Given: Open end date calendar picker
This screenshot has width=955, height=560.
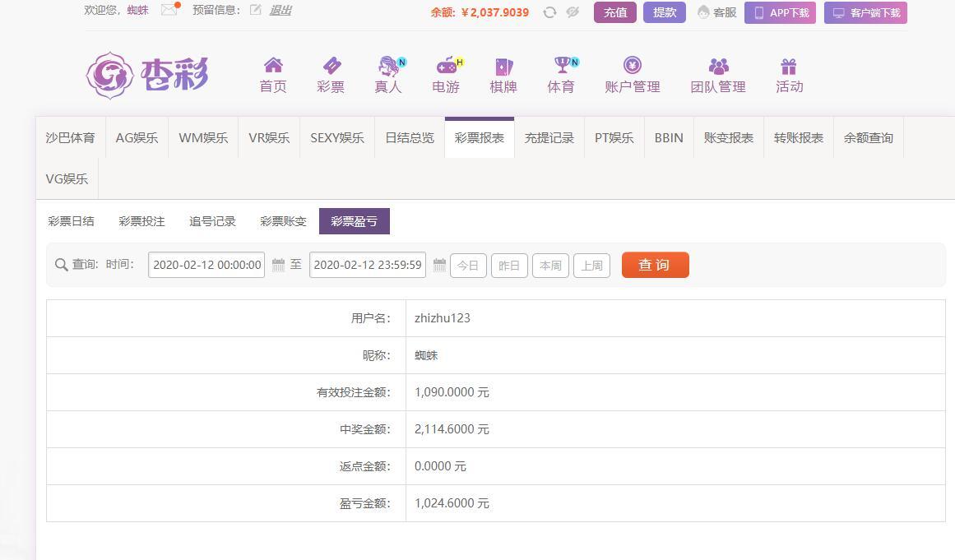Looking at the screenshot, I should coord(439,265).
